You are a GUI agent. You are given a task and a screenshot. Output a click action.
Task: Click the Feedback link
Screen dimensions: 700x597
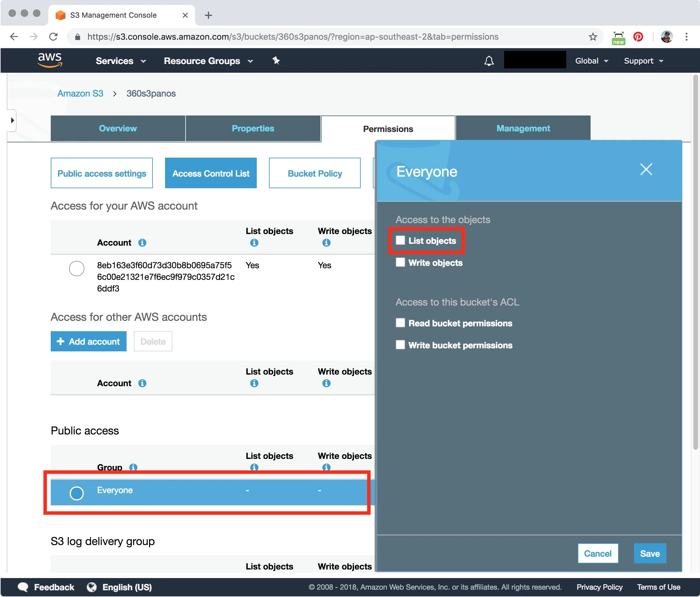pyautogui.click(x=54, y=587)
